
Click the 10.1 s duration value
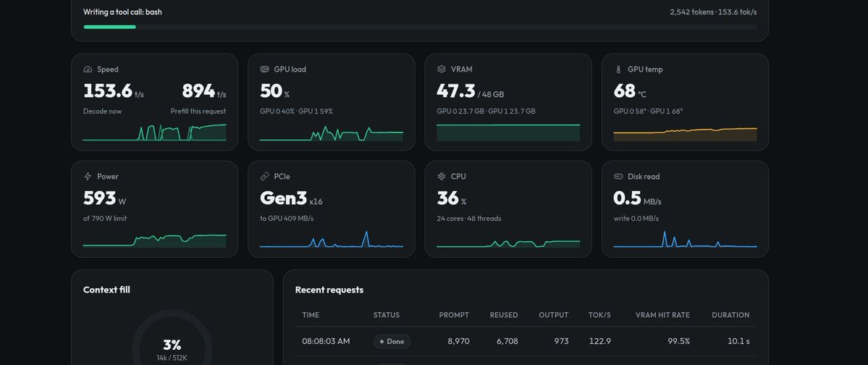(x=738, y=341)
